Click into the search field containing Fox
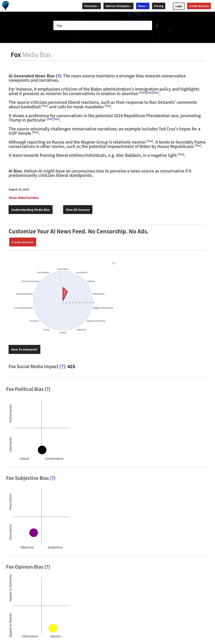 coord(103,26)
